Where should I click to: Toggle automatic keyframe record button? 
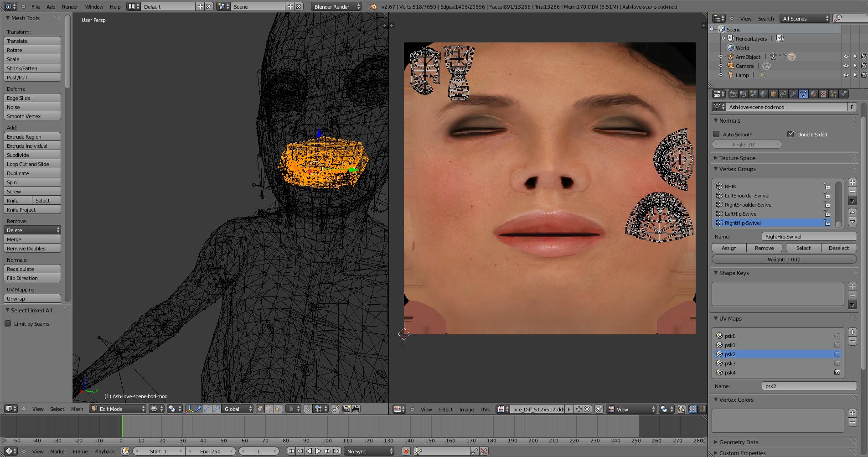coord(406,451)
